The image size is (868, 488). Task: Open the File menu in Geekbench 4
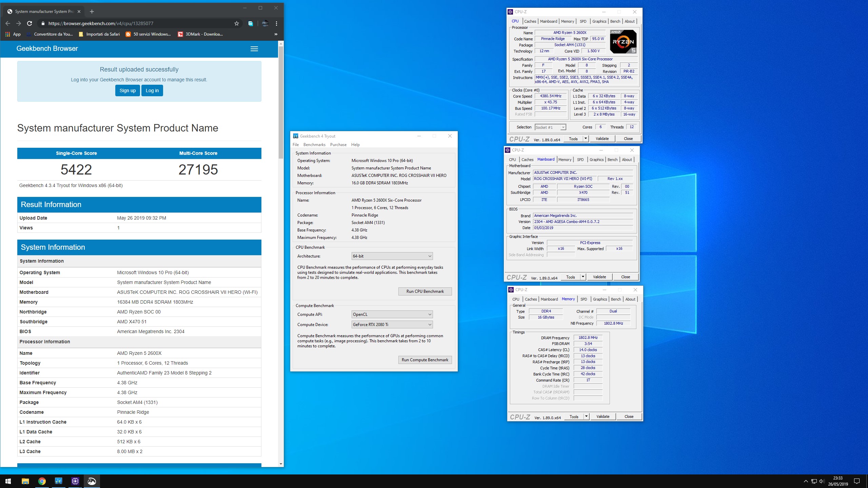coord(296,145)
